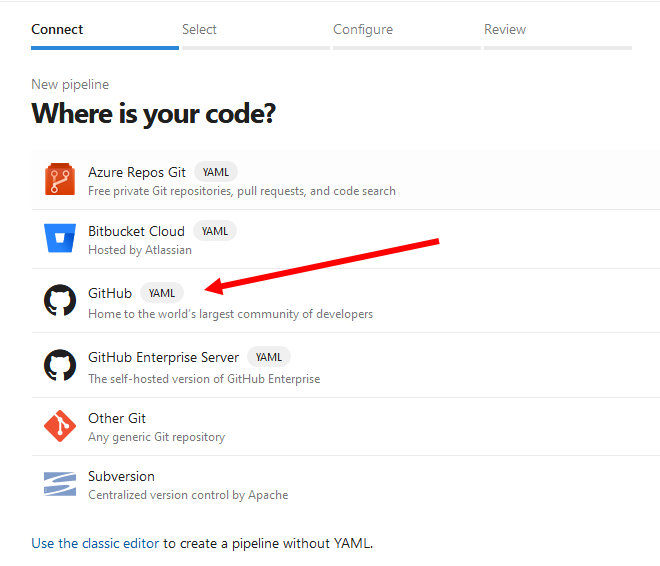Click the Subversion logo icon

coord(60,484)
